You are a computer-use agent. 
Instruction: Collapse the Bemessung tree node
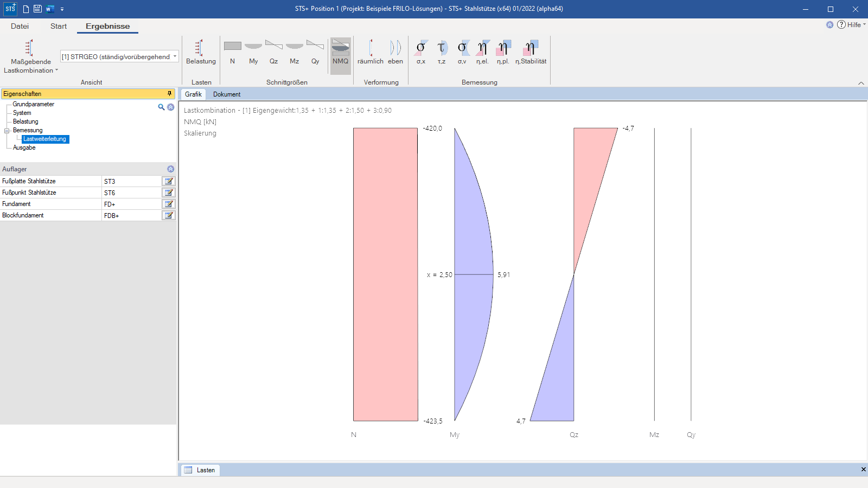(x=7, y=131)
